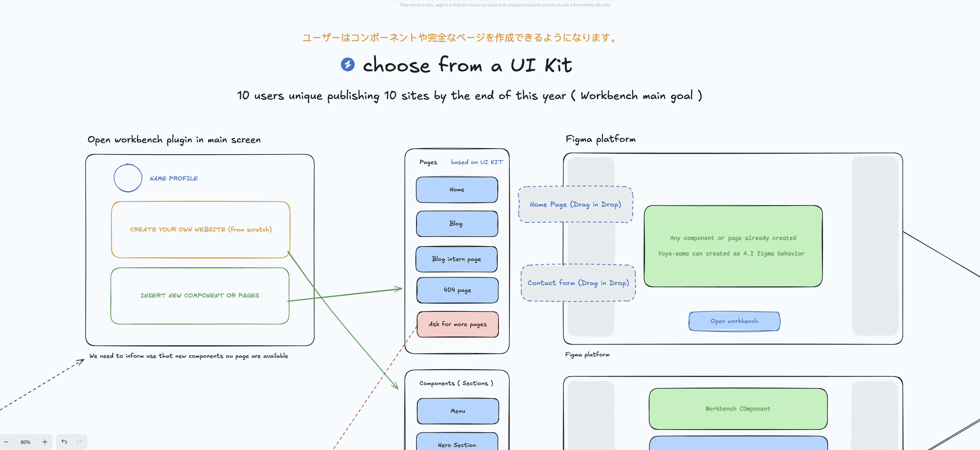Select the "Yoyo-sama can created as A.I figma behavior" text
Image resolution: width=980 pixels, height=450 pixels.
coord(731,253)
